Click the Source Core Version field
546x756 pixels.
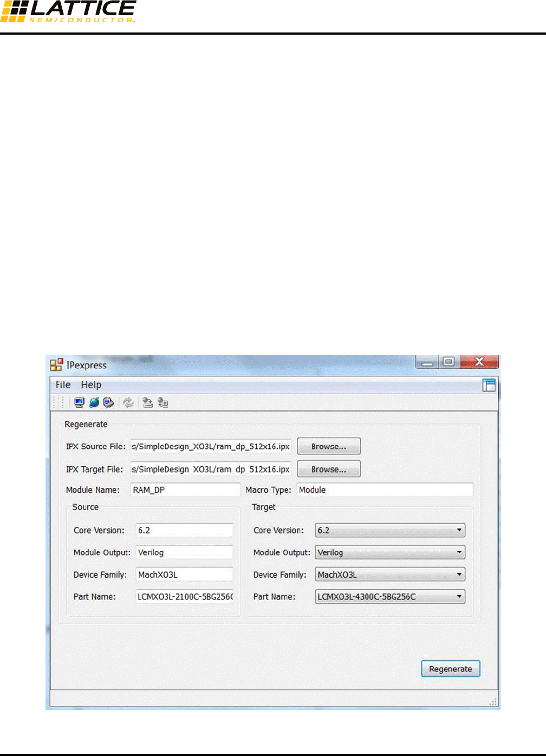[184, 530]
